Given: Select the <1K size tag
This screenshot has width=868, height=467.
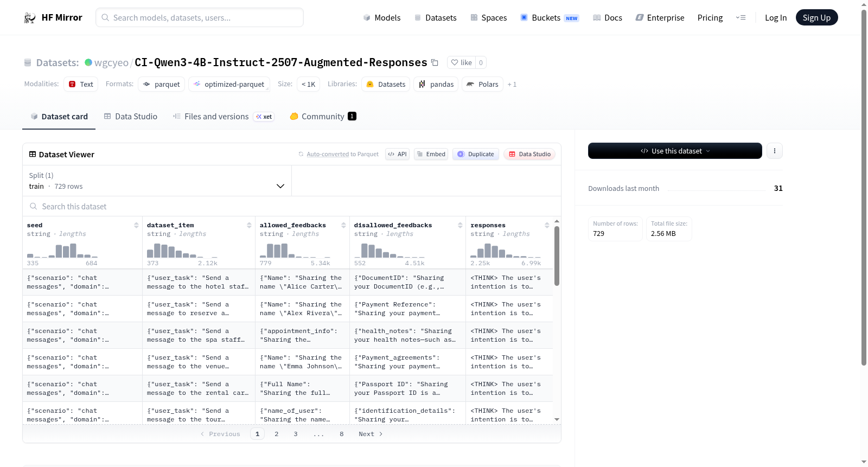Looking at the screenshot, I should click(308, 84).
